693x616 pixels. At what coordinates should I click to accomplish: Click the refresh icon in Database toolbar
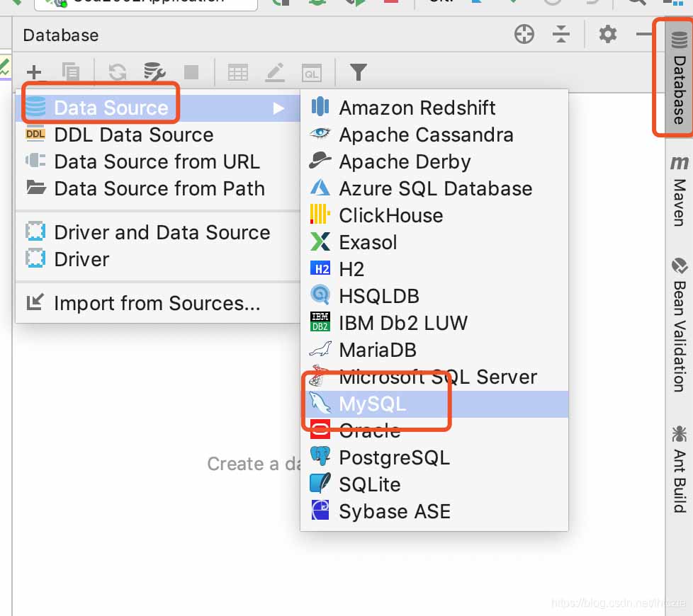pyautogui.click(x=118, y=72)
